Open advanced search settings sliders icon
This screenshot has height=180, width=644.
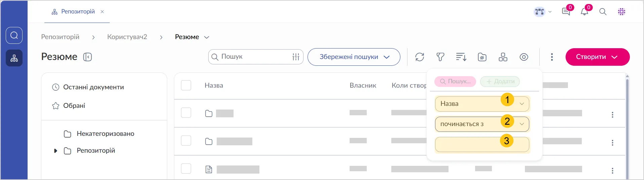[x=296, y=57]
